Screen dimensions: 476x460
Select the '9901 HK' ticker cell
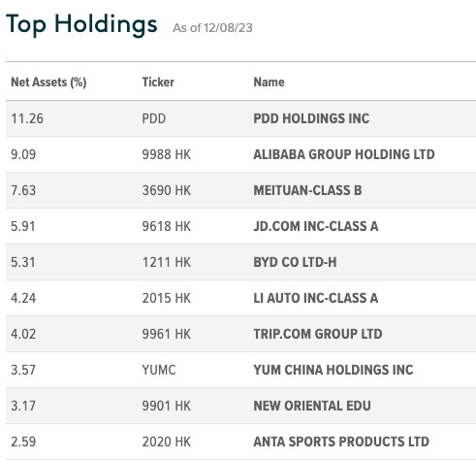pyautogui.click(x=167, y=406)
